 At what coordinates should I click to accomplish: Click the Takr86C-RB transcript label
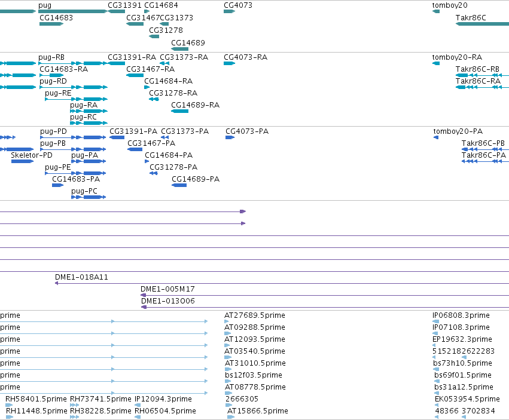point(477,69)
